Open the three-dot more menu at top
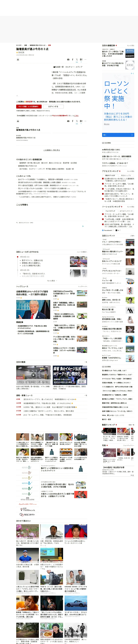The height and width of the screenshot is (644, 138). coord(85,59)
